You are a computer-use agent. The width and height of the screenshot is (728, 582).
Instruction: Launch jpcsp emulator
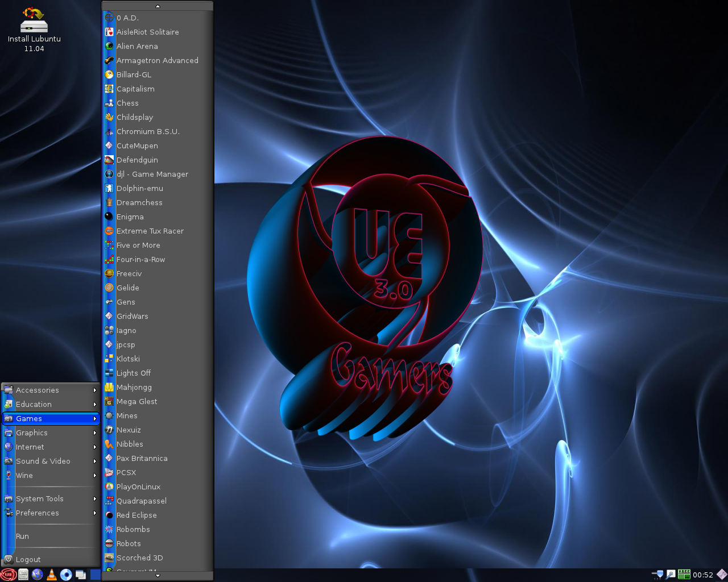pyautogui.click(x=158, y=344)
